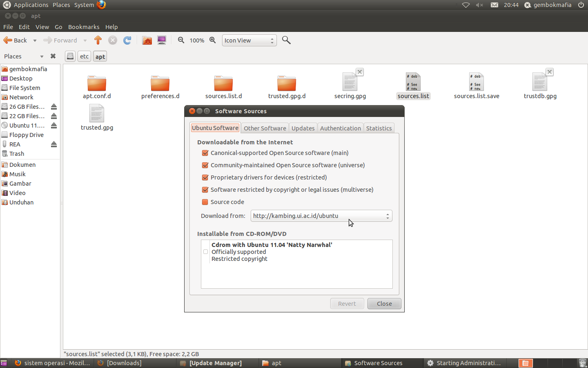Uncheck Community-maintained software (universe)
588x368 pixels.
tap(205, 165)
